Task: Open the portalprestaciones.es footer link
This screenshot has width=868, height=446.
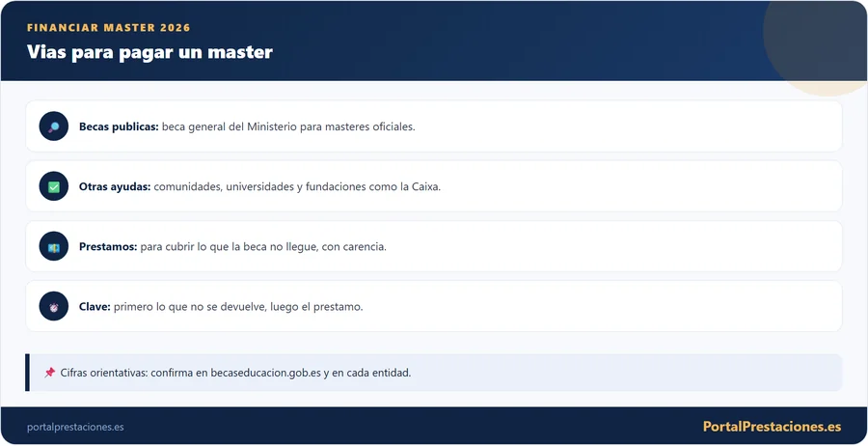Action: (75, 427)
